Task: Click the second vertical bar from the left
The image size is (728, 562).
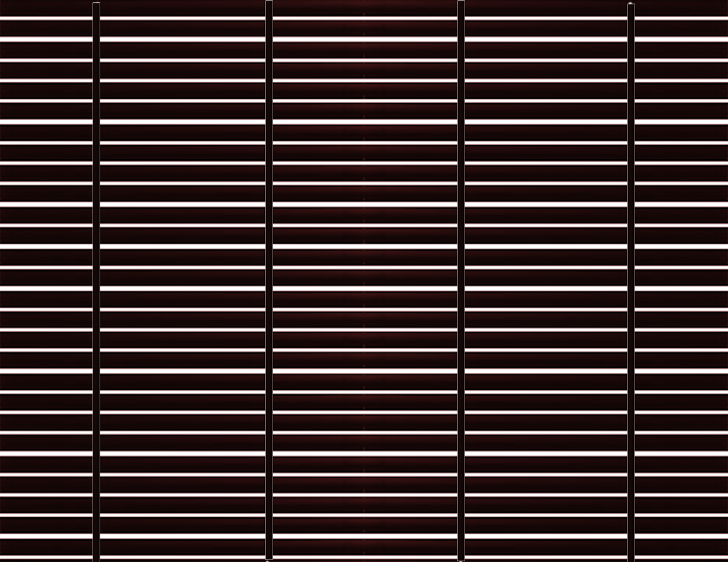Action: (269, 284)
